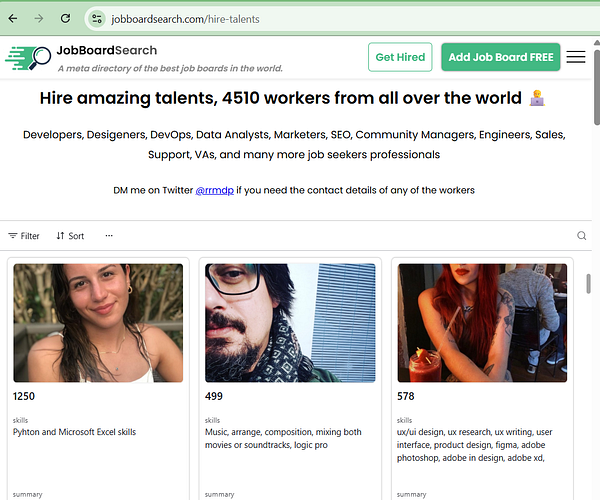The height and width of the screenshot is (500, 600).
Task: Open the site information icon in address bar
Action: (97, 19)
